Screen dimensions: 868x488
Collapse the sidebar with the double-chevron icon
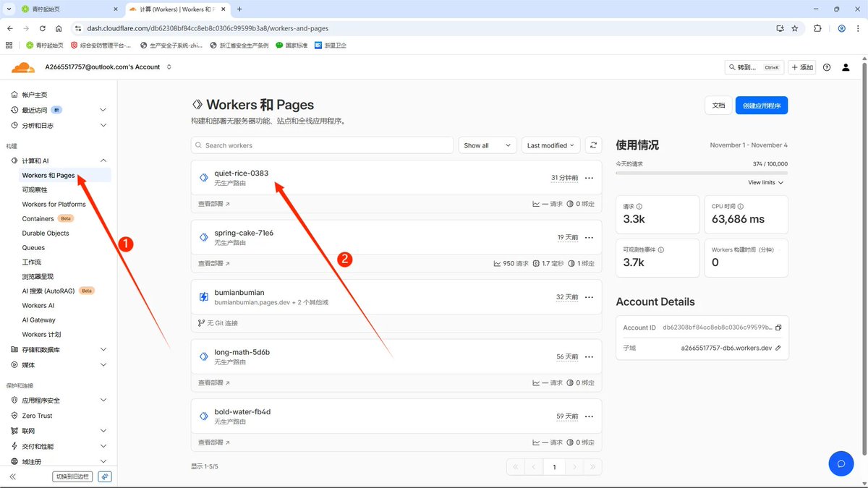tap(13, 476)
